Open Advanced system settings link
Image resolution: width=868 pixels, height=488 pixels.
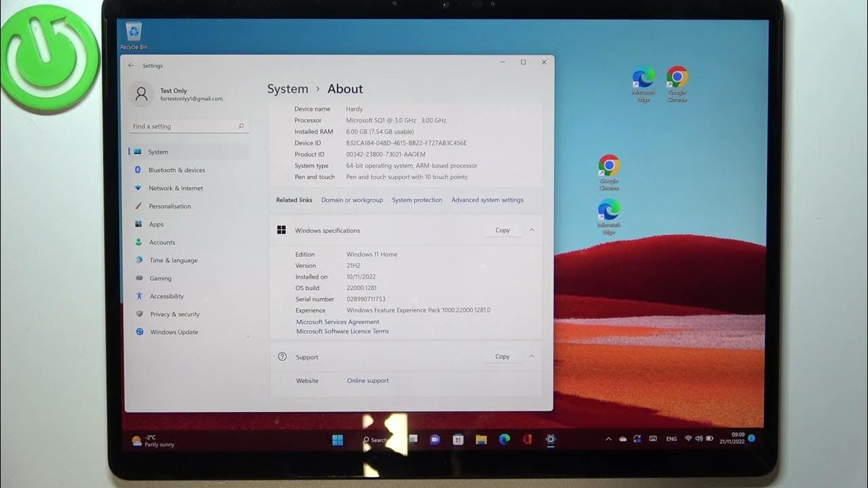click(488, 200)
